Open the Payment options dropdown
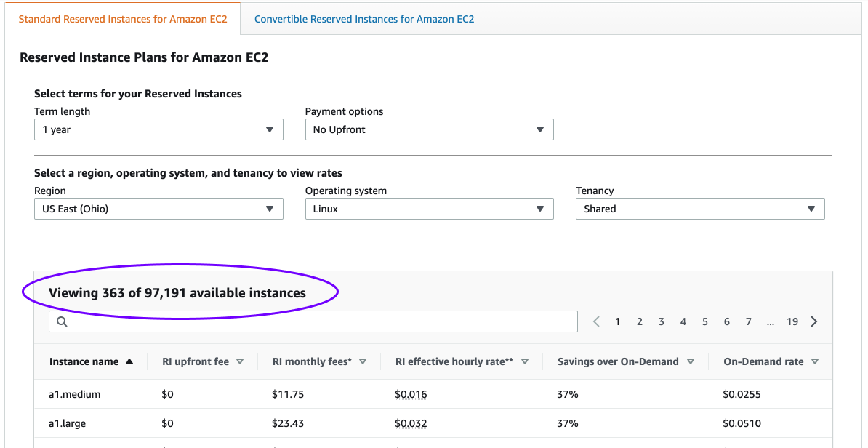 point(429,129)
